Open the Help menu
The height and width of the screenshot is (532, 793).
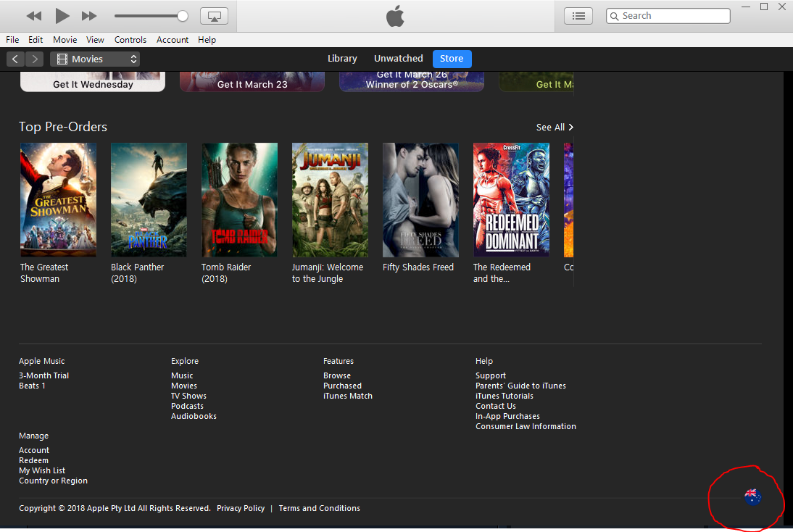point(207,39)
